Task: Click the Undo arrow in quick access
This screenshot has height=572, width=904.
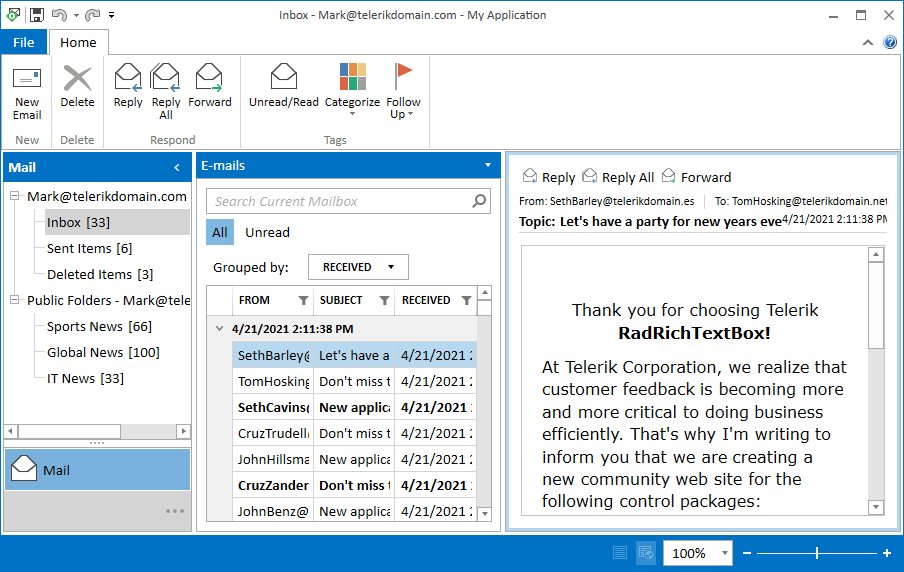Action: tap(59, 15)
